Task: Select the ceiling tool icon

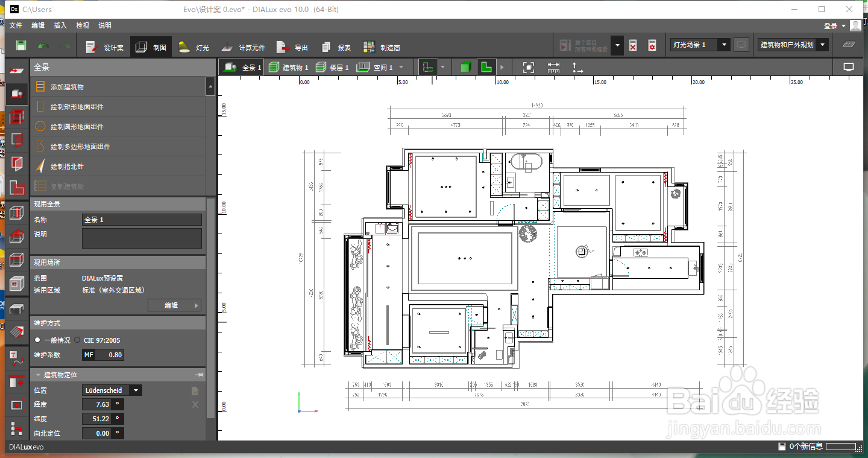Action: click(17, 259)
